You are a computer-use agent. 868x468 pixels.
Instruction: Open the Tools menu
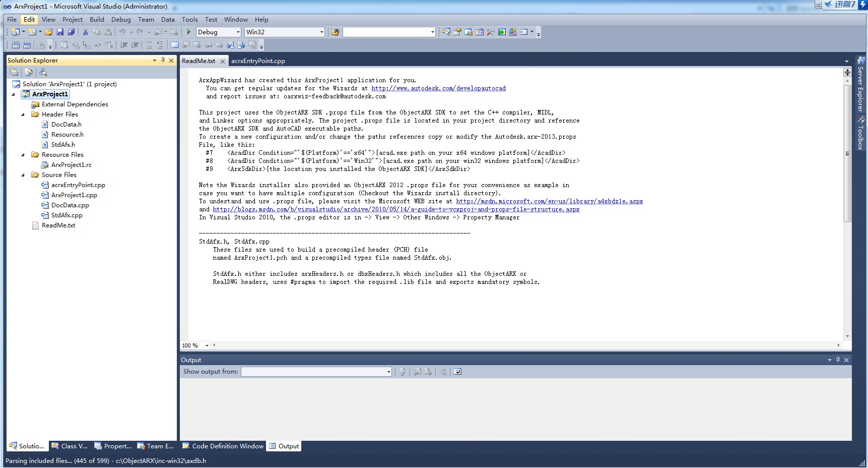(189, 19)
